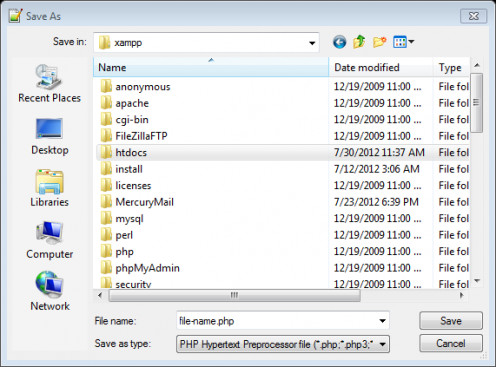Click the Save As title bar icon
Screen dimensions: 496x367
15,16
